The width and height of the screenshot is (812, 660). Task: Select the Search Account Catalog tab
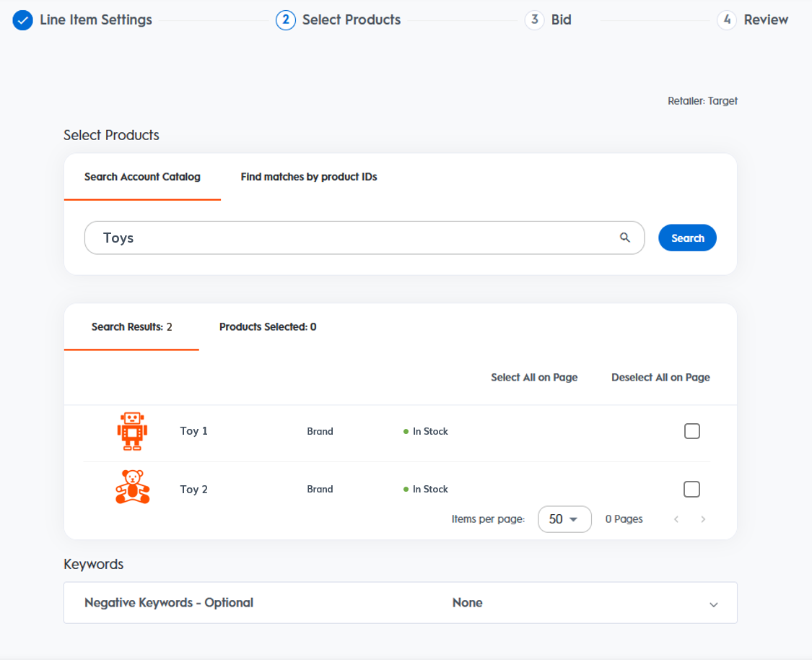click(142, 177)
